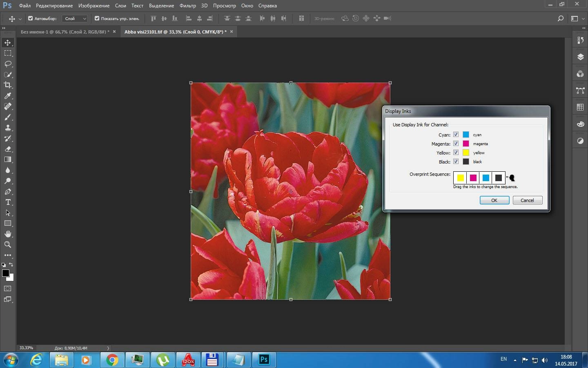Select the Zoom tool
588x368 pixels.
8,245
